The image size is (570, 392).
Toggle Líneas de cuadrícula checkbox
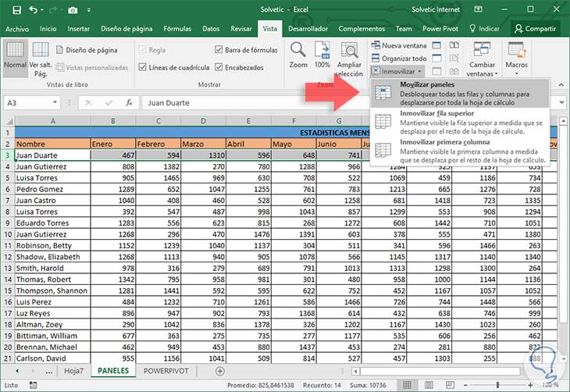pyautogui.click(x=141, y=67)
